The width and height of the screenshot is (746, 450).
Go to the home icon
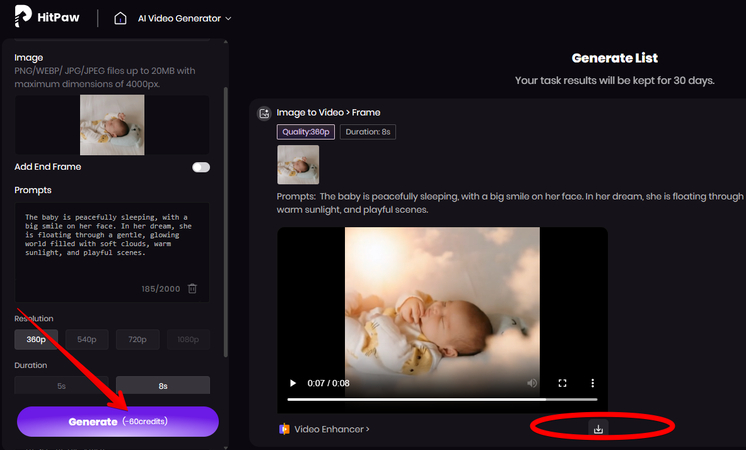point(120,19)
